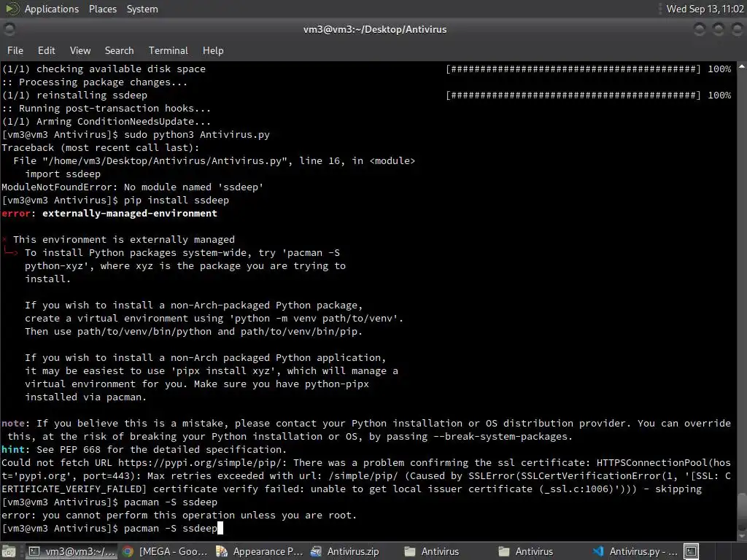Open the terminal's Help menu
This screenshot has width=747, height=560.
tap(213, 50)
